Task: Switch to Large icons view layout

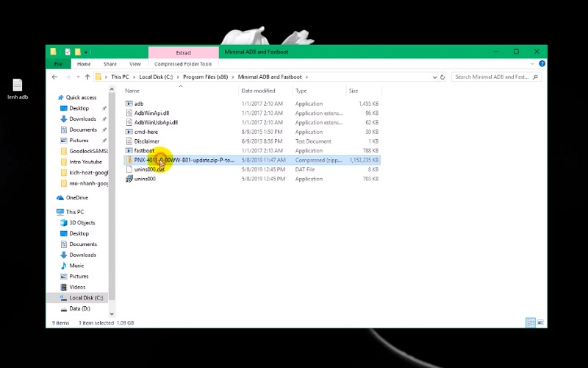Action: pyautogui.click(x=540, y=322)
